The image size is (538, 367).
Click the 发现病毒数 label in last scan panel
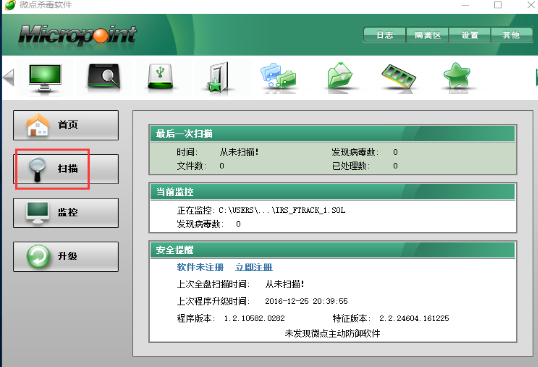tap(355, 152)
